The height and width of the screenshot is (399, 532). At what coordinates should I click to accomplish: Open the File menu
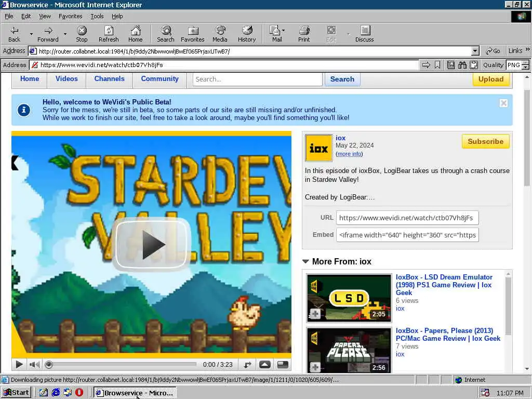[x=9, y=16]
